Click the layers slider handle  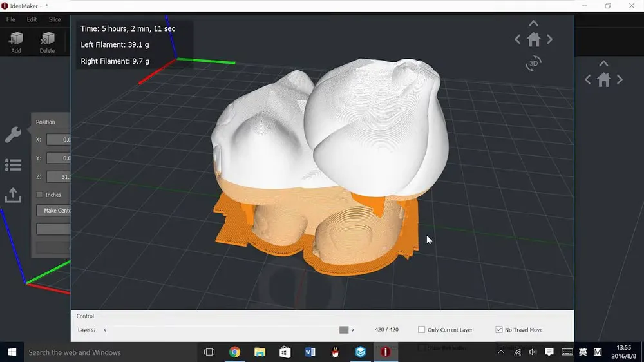344,330
